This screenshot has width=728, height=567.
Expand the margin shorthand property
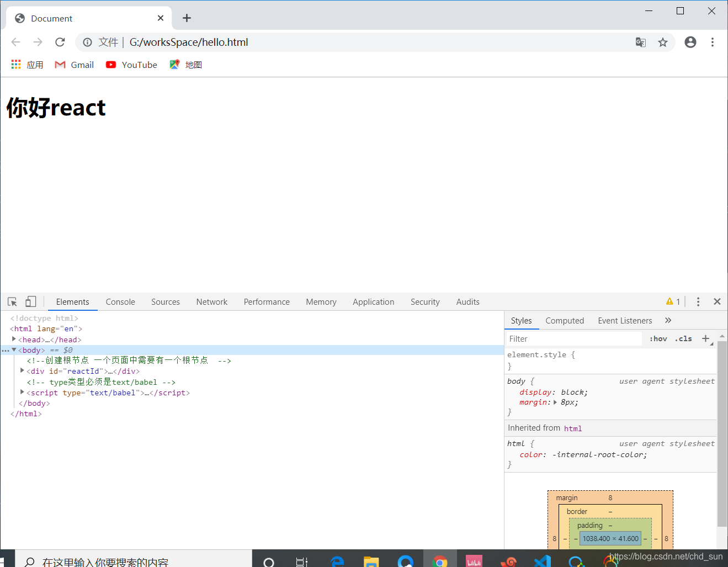[555, 402]
